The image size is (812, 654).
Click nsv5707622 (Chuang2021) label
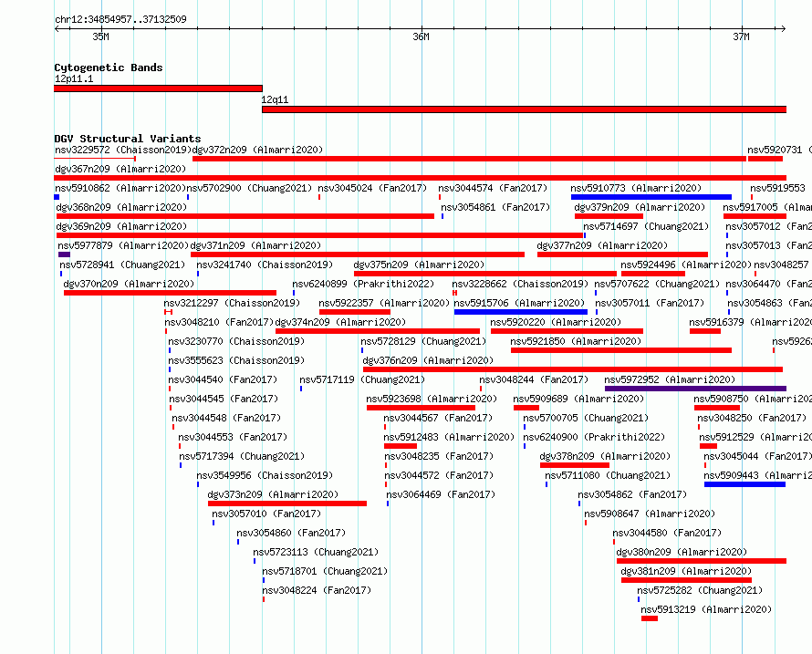point(657,284)
